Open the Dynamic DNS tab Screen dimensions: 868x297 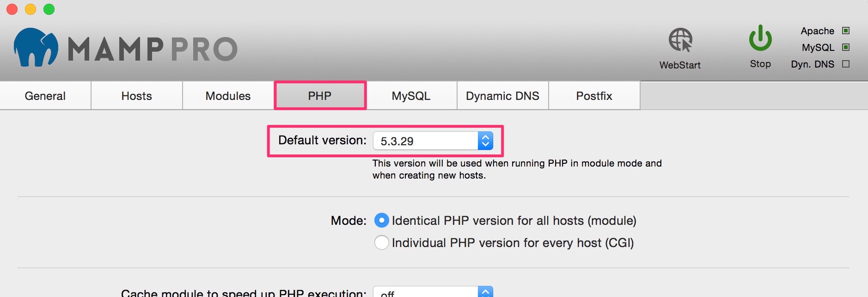click(x=503, y=96)
